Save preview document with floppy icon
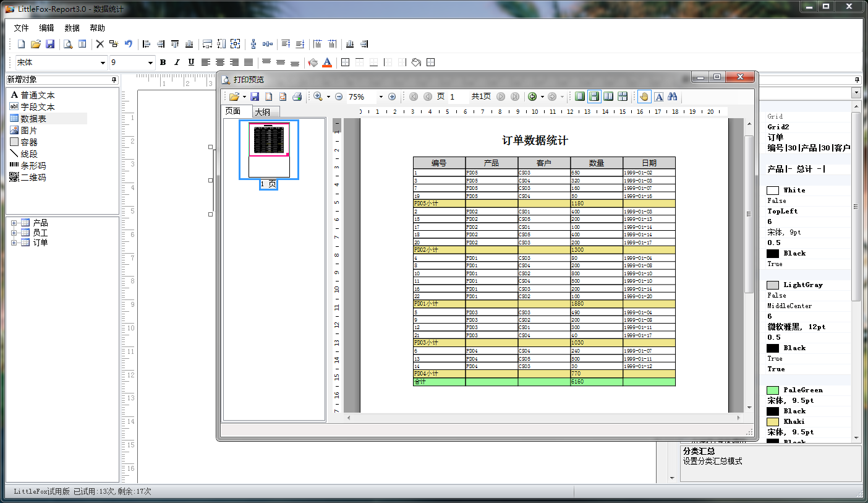This screenshot has width=868, height=503. coord(254,97)
